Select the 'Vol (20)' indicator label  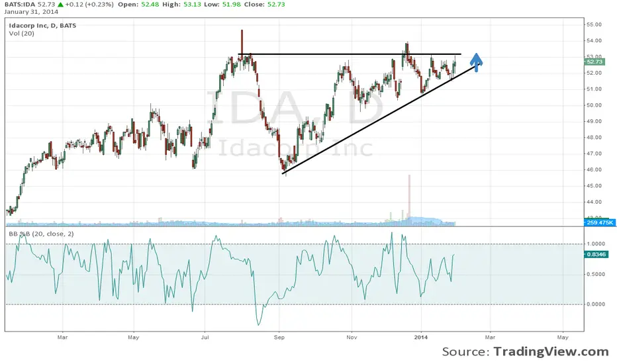(22, 34)
